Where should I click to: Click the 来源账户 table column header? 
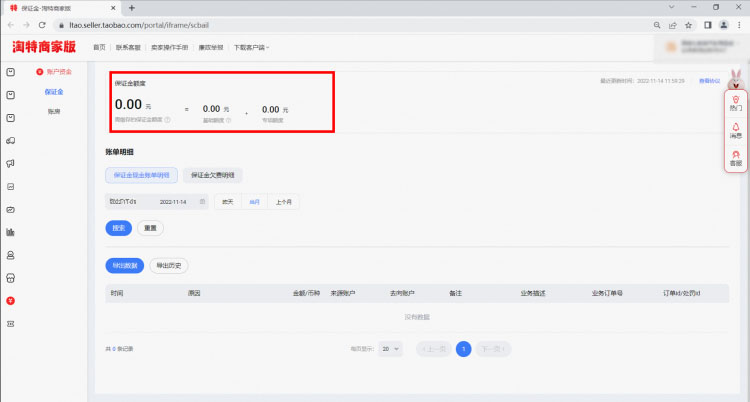coord(342,293)
